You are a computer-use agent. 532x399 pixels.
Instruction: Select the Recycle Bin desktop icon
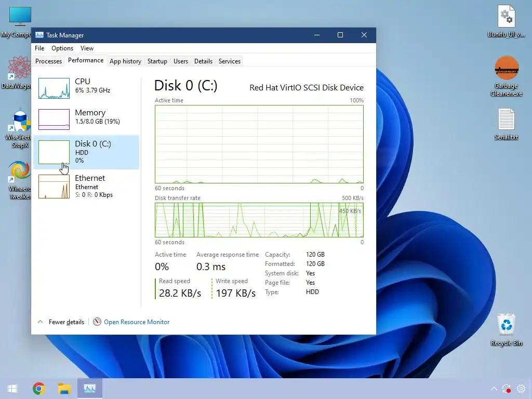[506, 330]
